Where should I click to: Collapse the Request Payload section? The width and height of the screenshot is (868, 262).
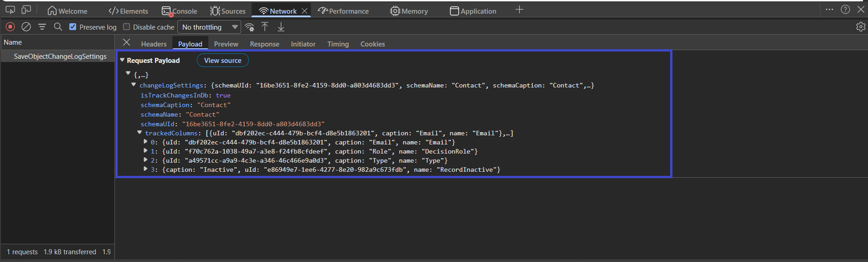point(122,60)
